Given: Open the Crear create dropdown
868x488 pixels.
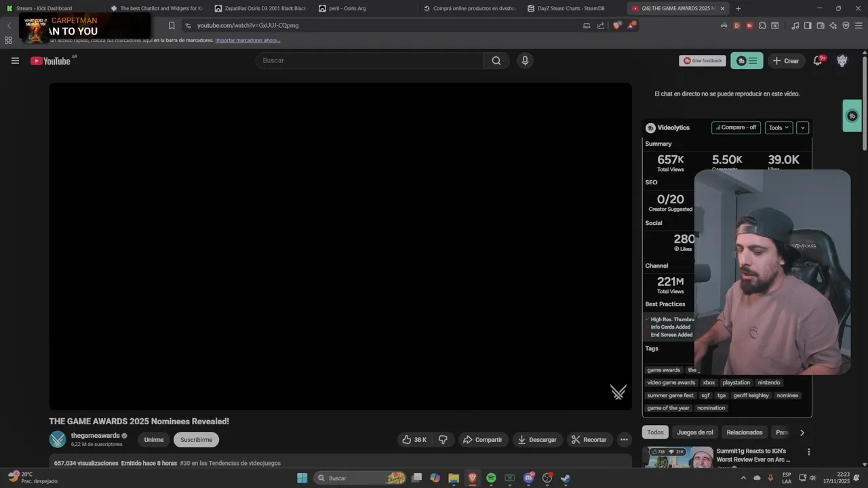Looking at the screenshot, I should click(786, 60).
